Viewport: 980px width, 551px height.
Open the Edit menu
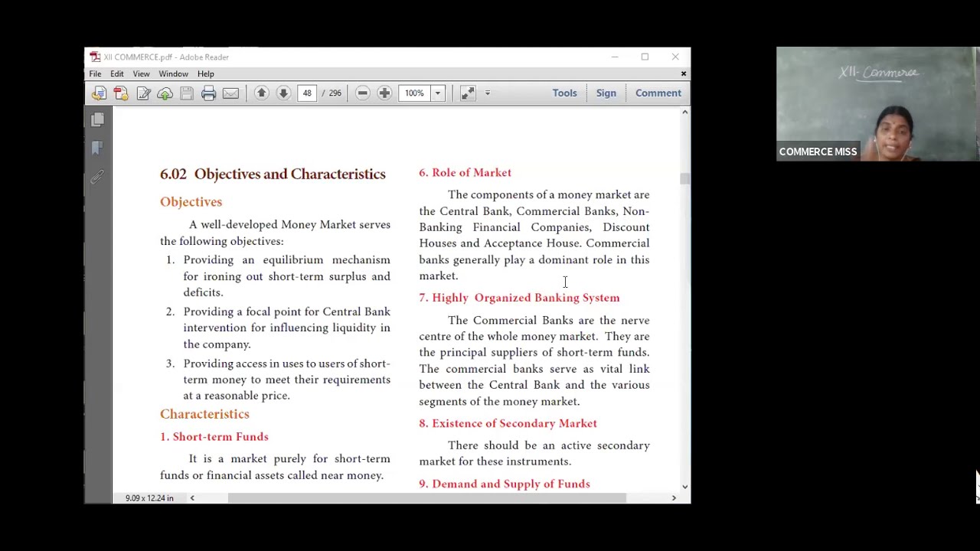tap(116, 73)
